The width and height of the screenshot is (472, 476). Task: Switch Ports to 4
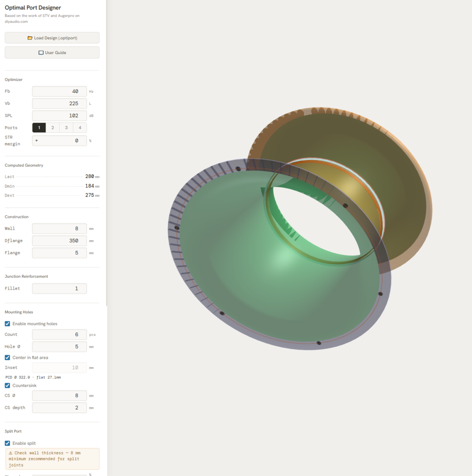tap(80, 127)
